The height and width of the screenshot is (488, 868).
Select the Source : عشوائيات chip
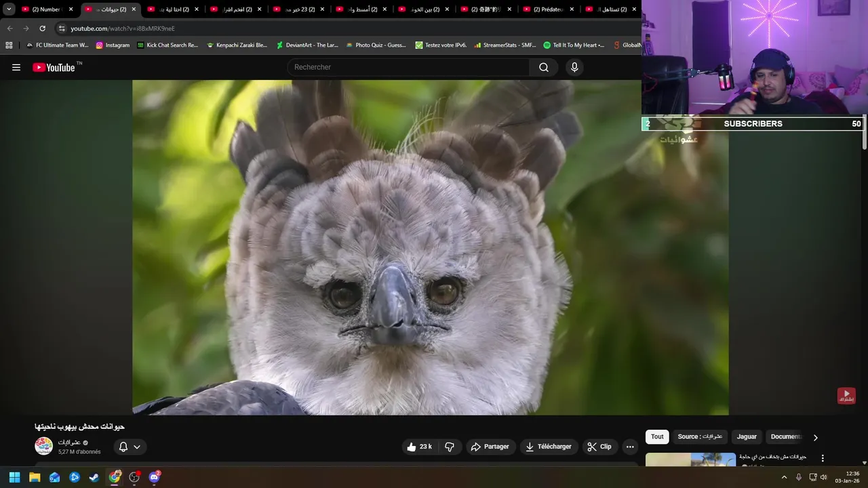pos(700,437)
